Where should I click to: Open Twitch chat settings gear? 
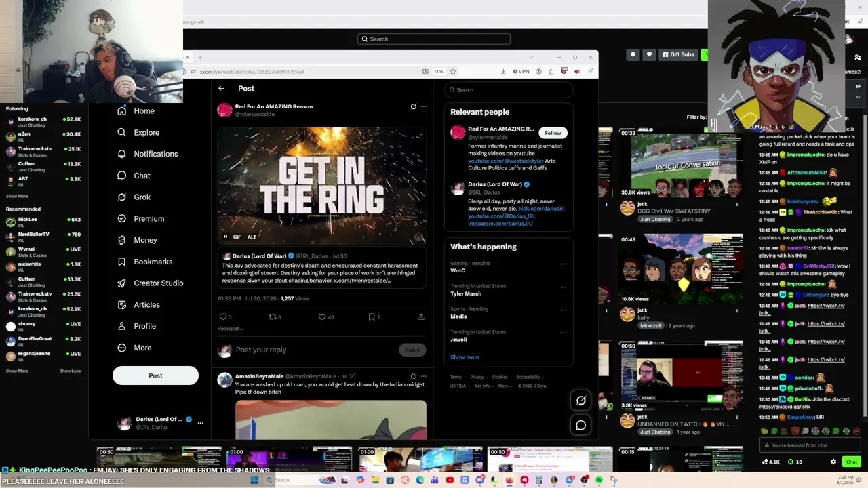[833, 462]
